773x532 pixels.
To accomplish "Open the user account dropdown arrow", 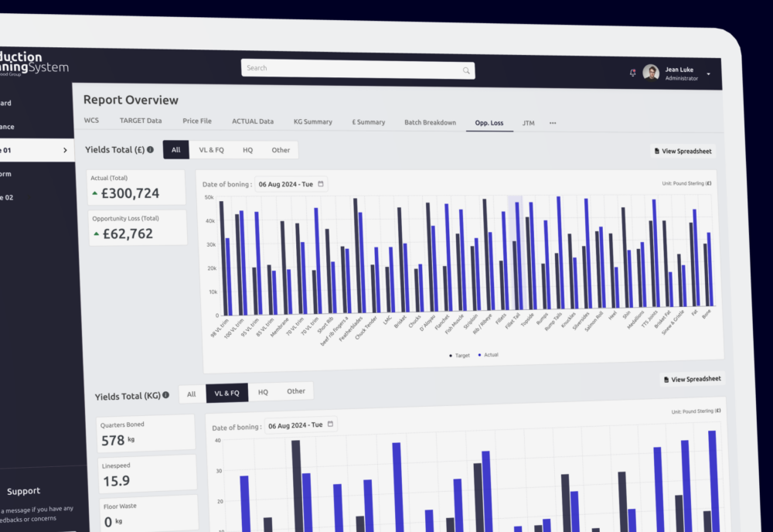I will click(709, 75).
